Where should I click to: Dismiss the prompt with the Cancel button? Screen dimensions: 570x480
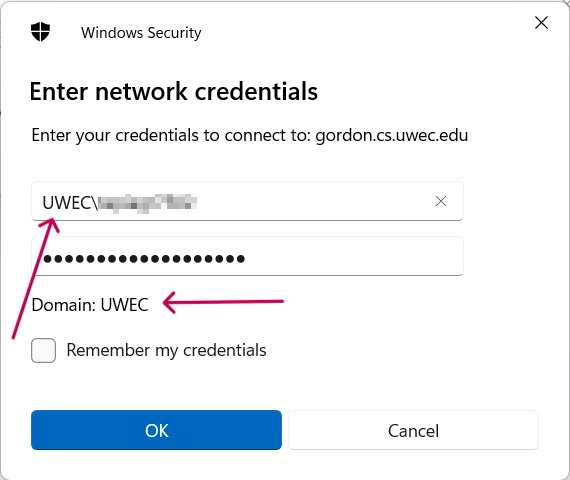click(x=413, y=430)
